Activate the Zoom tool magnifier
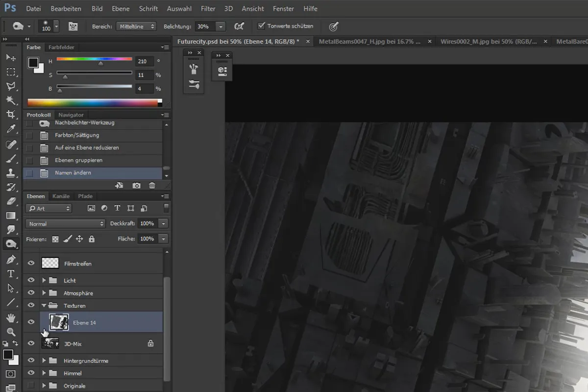 10,332
